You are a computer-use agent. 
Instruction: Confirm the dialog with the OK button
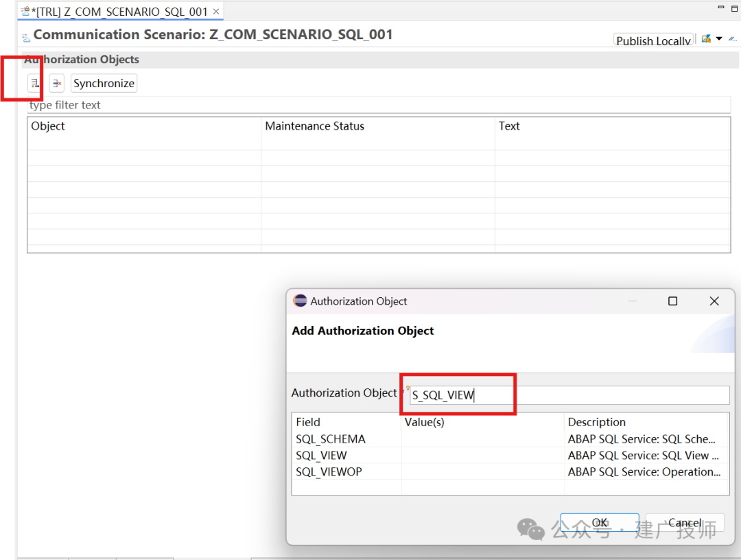[599, 523]
